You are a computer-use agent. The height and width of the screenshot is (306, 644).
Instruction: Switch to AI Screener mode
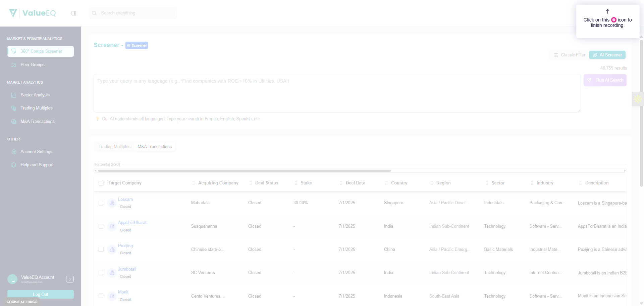click(607, 55)
